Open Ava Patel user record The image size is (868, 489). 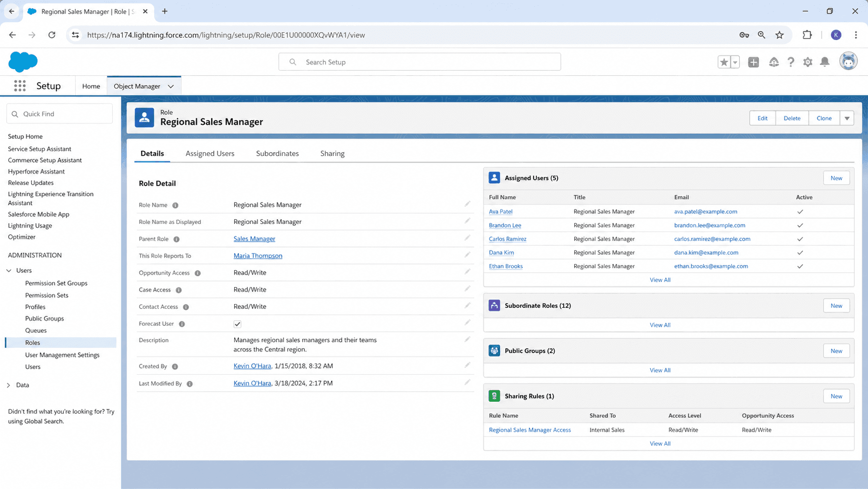(x=500, y=212)
